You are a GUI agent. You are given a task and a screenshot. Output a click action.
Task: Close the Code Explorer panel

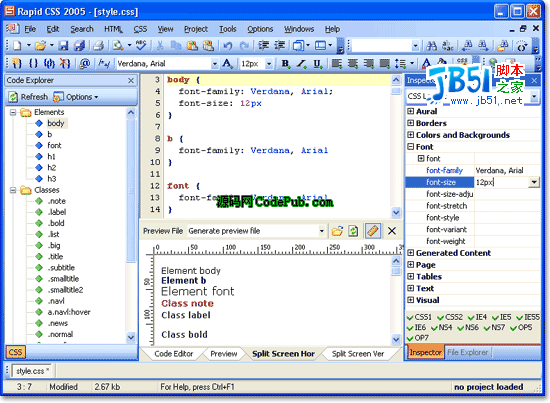tap(131, 81)
